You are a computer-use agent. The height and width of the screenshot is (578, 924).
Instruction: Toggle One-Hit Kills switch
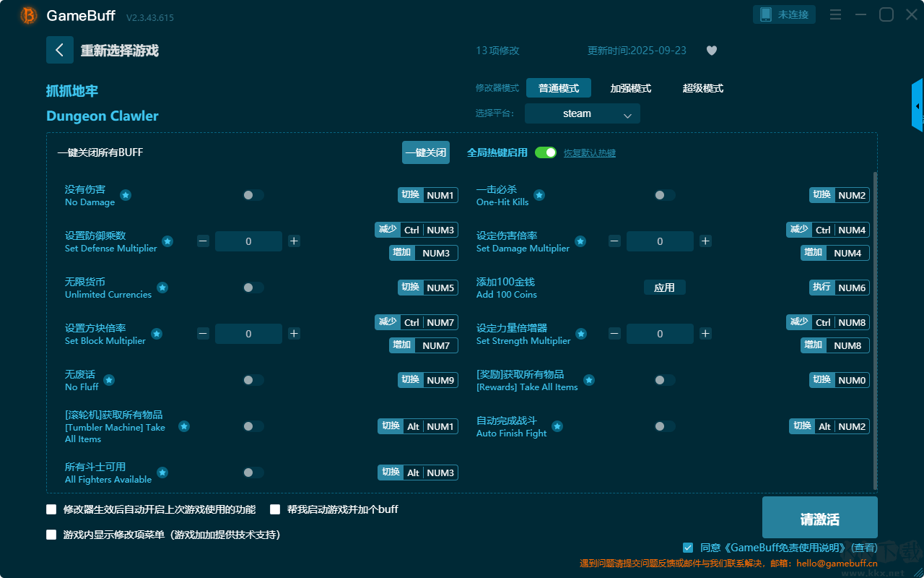coord(665,195)
